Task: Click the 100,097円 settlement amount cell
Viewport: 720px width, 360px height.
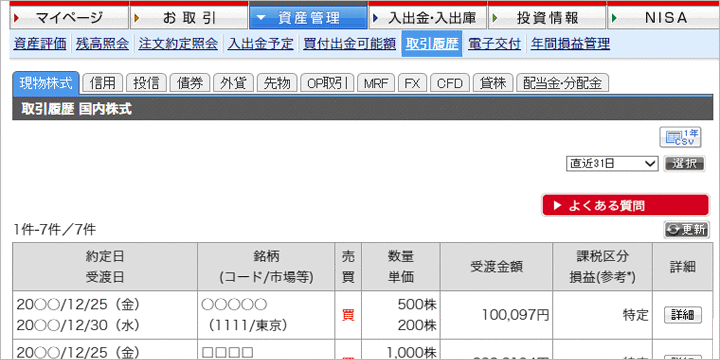Action: [496, 315]
